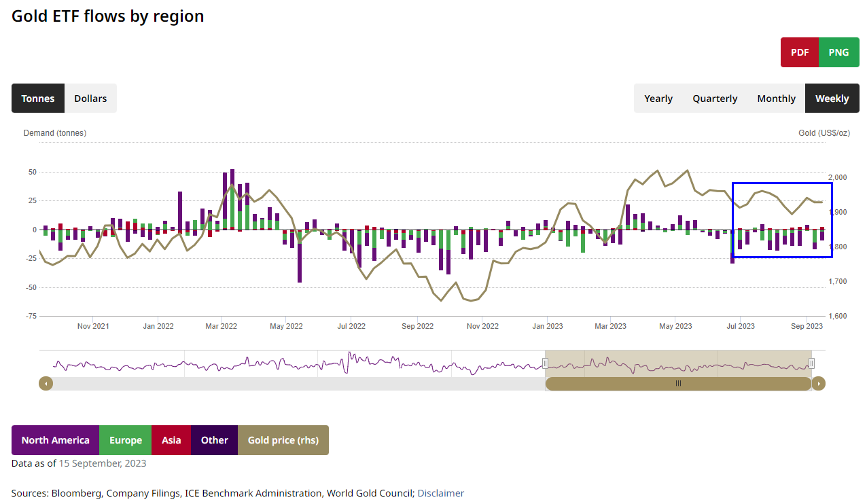Toggle the Europe legend series
This screenshot has width=867, height=504.
coord(125,440)
